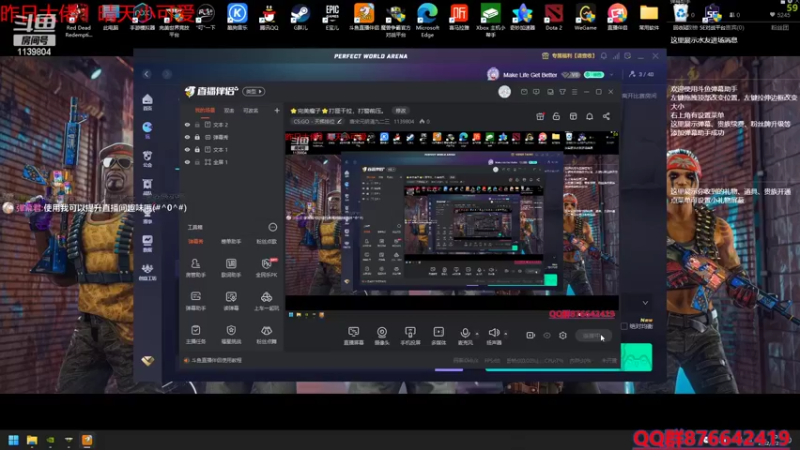
Task: Open the dropdown arrow beside the green status switch
Action: (611, 74)
